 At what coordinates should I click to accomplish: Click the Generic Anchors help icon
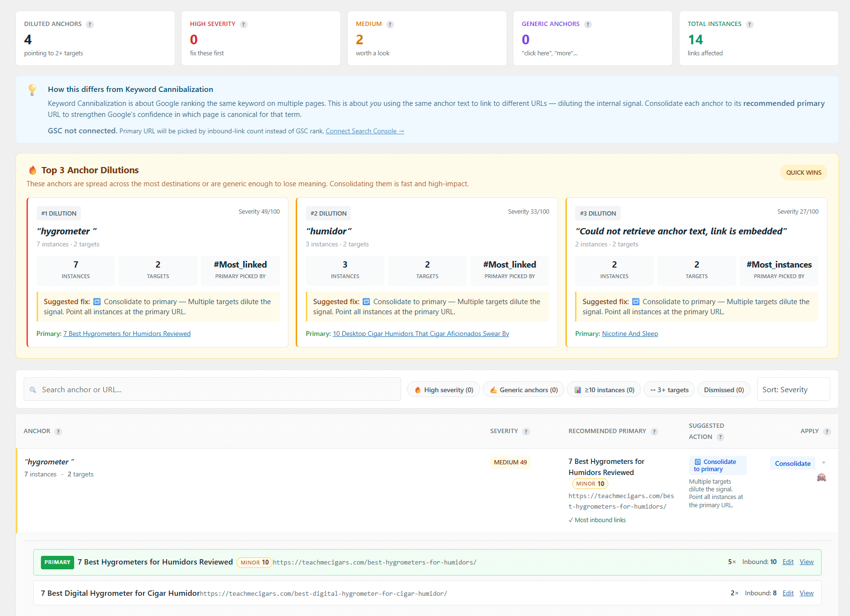coord(588,25)
